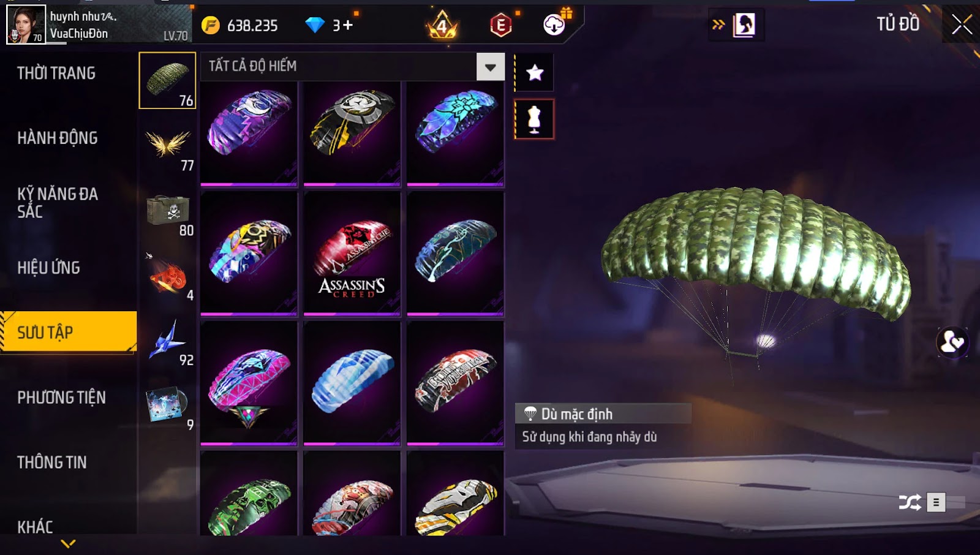
Task: Toggle the heart character icon on right
Action: 952,342
